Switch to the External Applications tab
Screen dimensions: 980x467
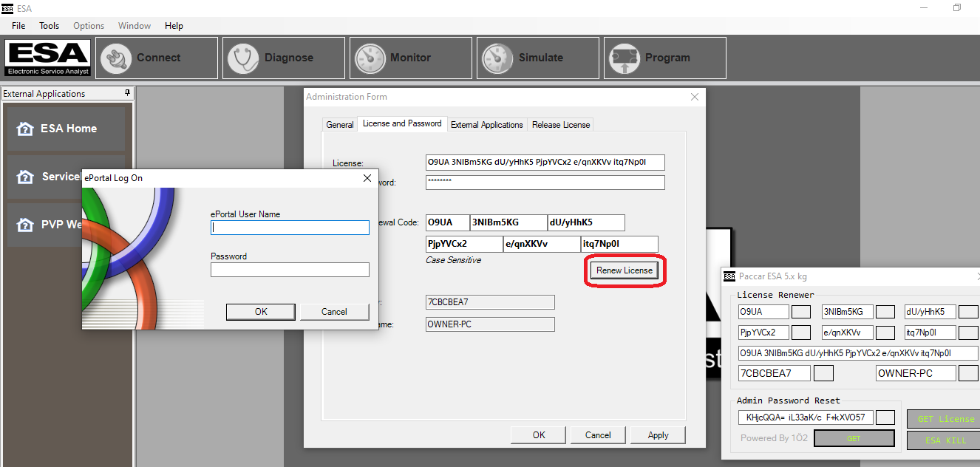[x=487, y=125]
